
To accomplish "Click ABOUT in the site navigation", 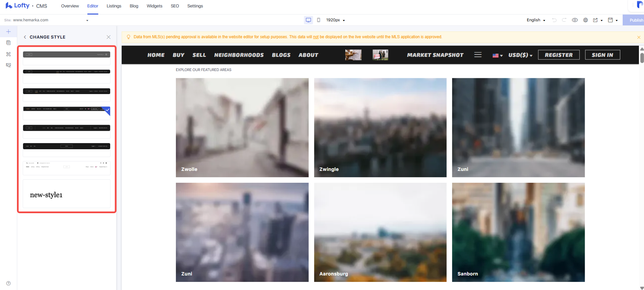I will point(308,55).
